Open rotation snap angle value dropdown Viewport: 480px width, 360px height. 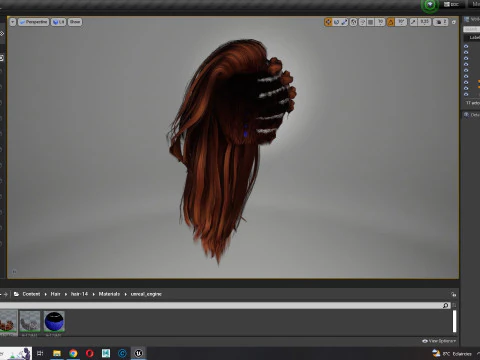401,22
